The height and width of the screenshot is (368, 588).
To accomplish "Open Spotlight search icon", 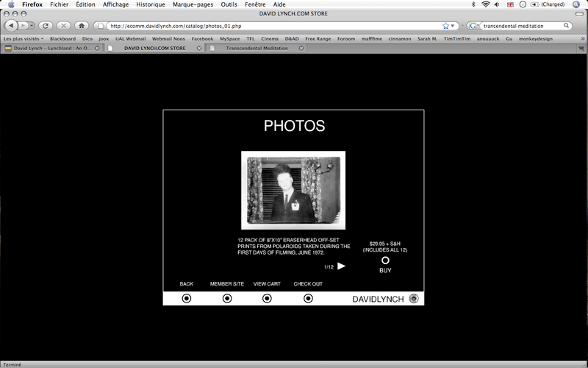I will (576, 4).
